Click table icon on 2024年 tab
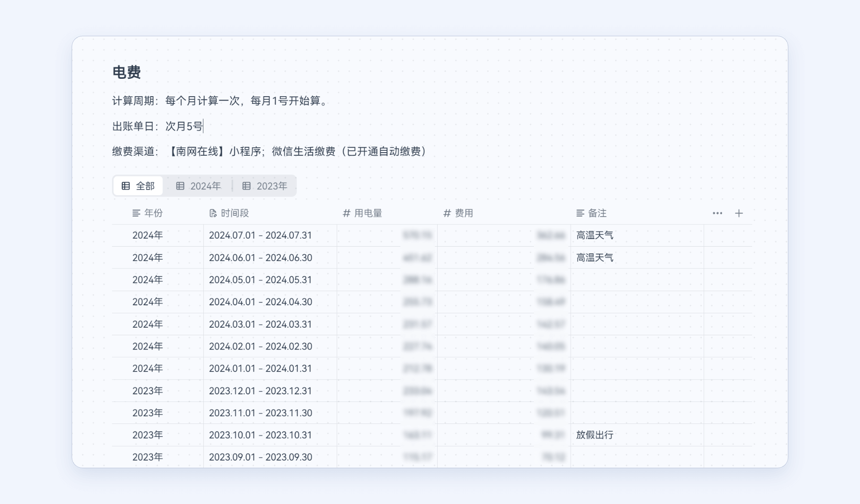 [x=180, y=186]
